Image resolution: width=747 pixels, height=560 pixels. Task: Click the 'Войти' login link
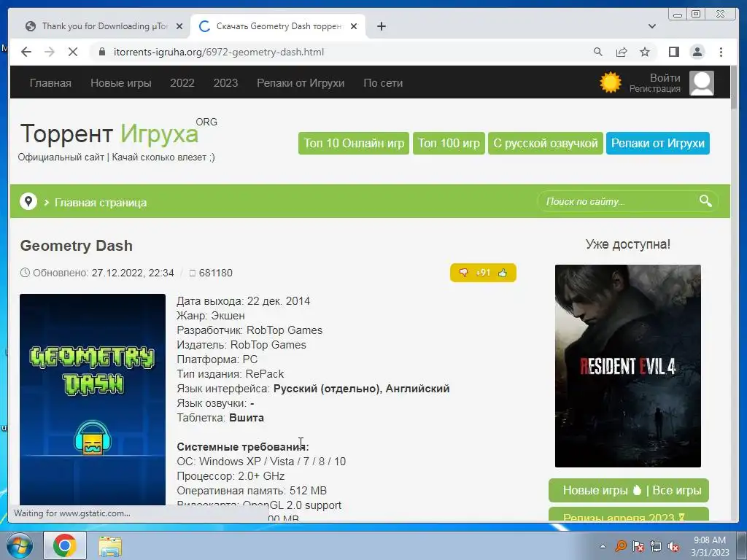665,77
